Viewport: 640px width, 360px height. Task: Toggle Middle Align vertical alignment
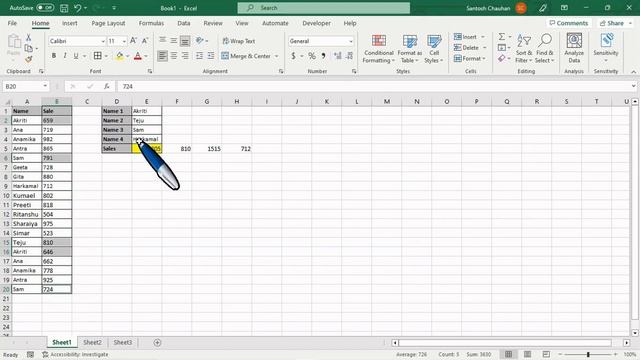click(174, 41)
